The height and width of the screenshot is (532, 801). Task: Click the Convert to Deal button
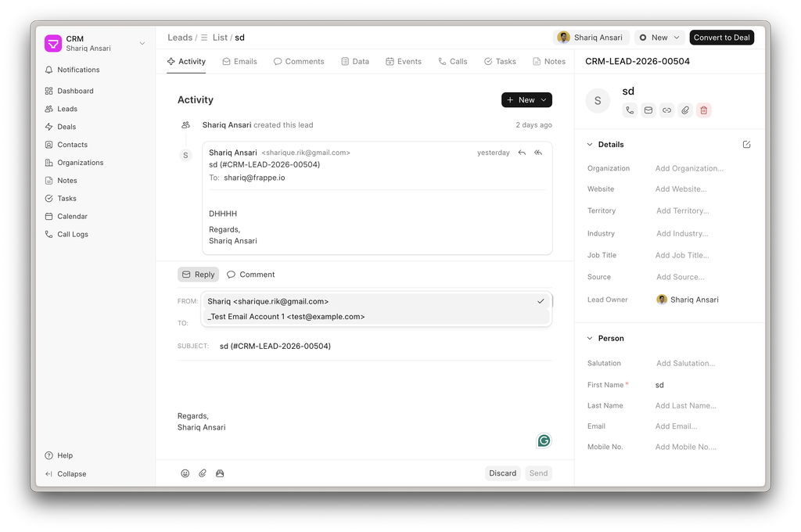tap(721, 38)
